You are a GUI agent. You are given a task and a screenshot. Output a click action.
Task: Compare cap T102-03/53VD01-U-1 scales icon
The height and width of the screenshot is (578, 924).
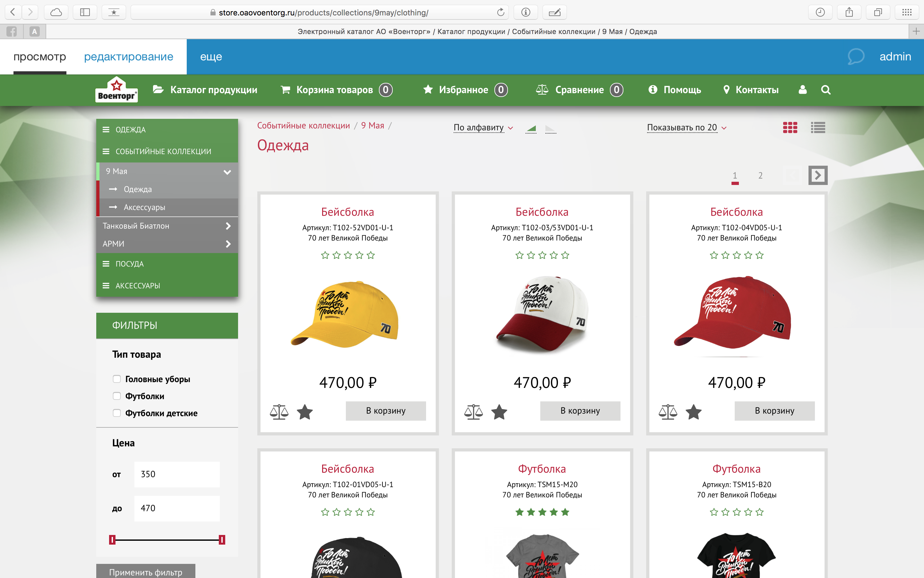tap(474, 412)
